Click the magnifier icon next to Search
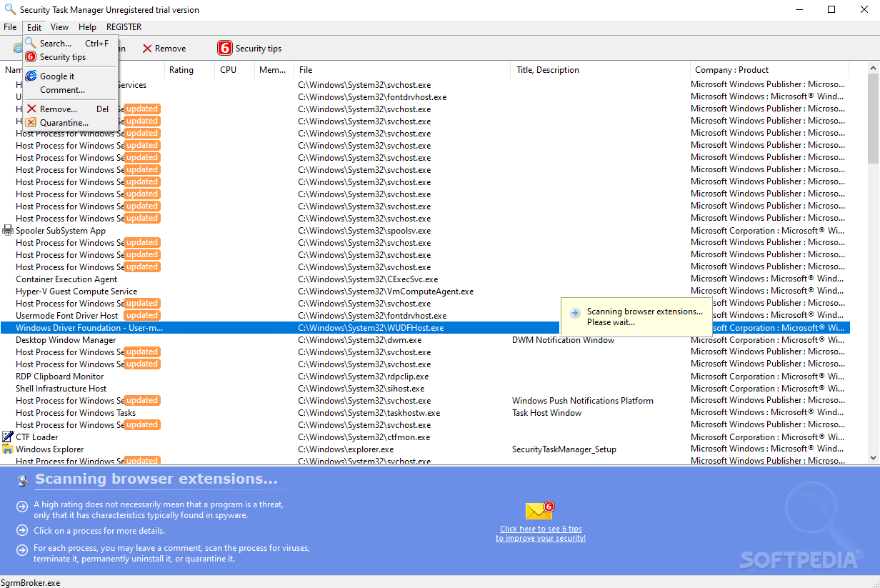 31,43
